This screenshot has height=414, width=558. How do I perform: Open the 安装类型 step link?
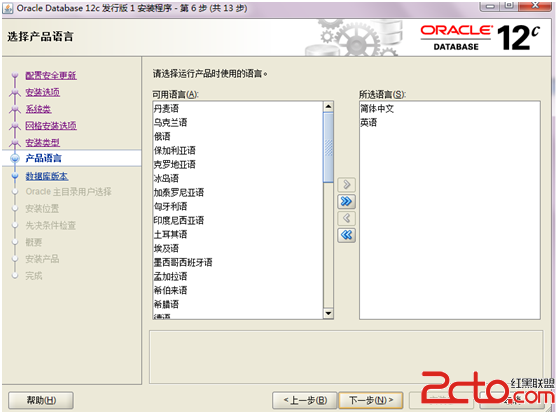tap(42, 143)
